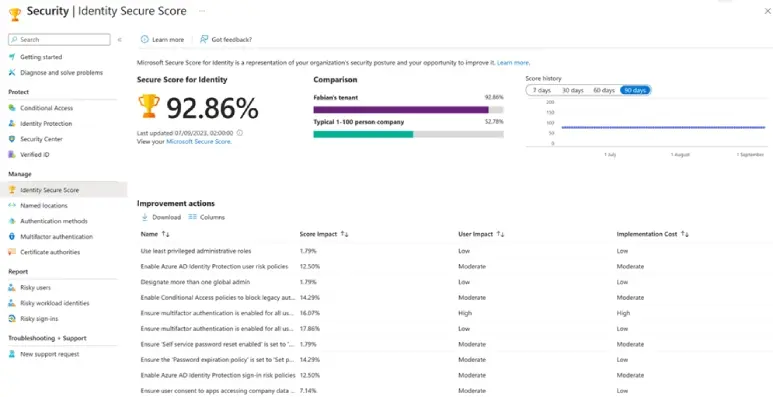The image size is (773, 397).
Task: Click the Named locations arrows icon
Action: (x=12, y=205)
